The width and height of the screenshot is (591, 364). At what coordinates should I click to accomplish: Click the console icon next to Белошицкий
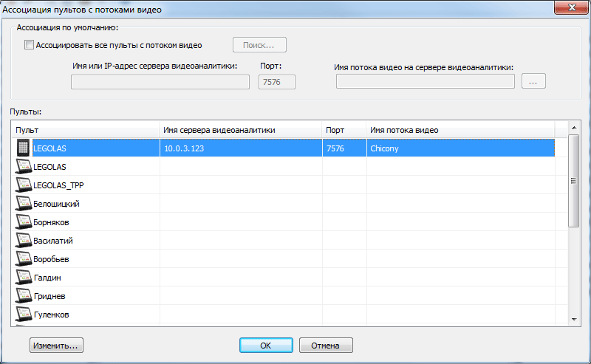24,204
